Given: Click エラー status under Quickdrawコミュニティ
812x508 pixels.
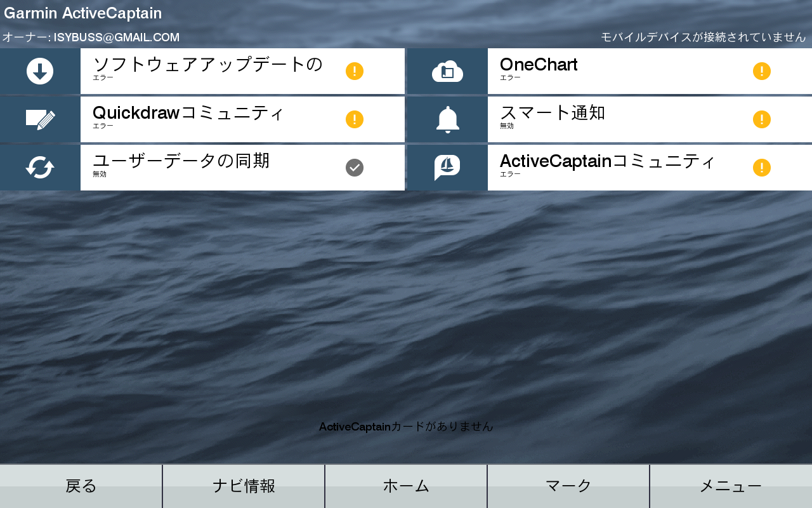Looking at the screenshot, I should click(x=103, y=126).
